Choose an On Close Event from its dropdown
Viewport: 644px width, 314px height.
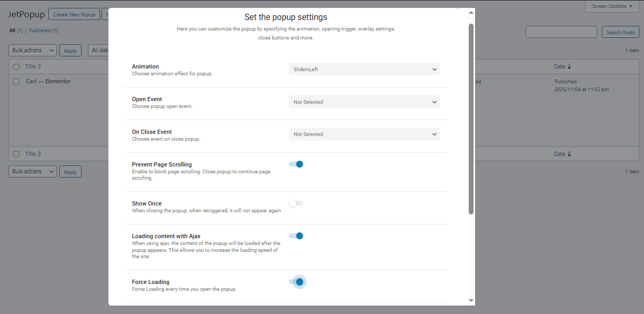pyautogui.click(x=364, y=134)
